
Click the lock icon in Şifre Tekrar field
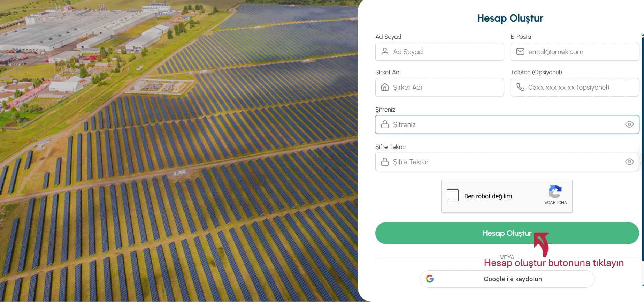point(385,162)
